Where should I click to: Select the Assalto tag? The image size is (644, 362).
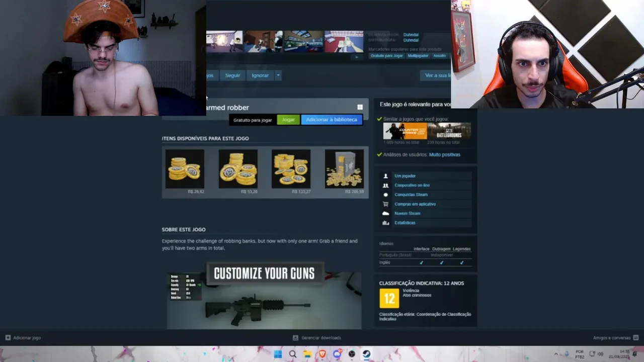point(440,56)
